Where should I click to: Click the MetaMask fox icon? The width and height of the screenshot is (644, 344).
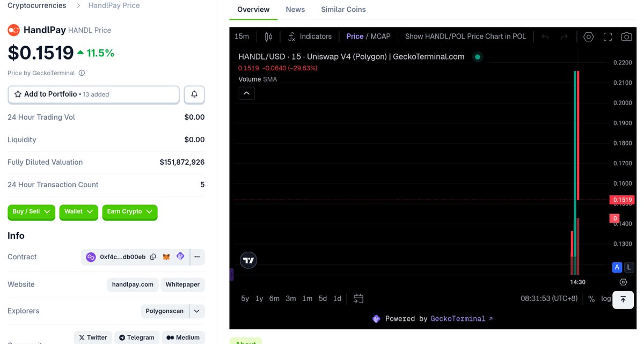coord(166,257)
